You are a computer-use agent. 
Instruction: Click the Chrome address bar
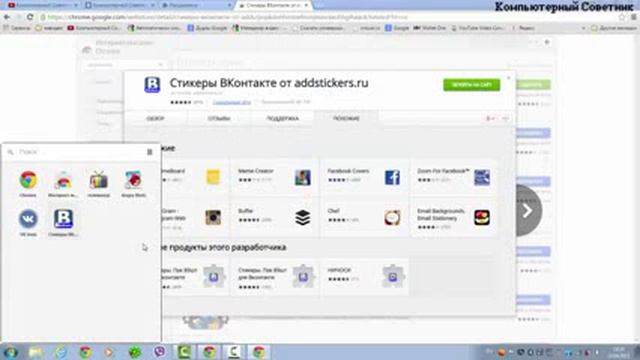tap(327, 17)
